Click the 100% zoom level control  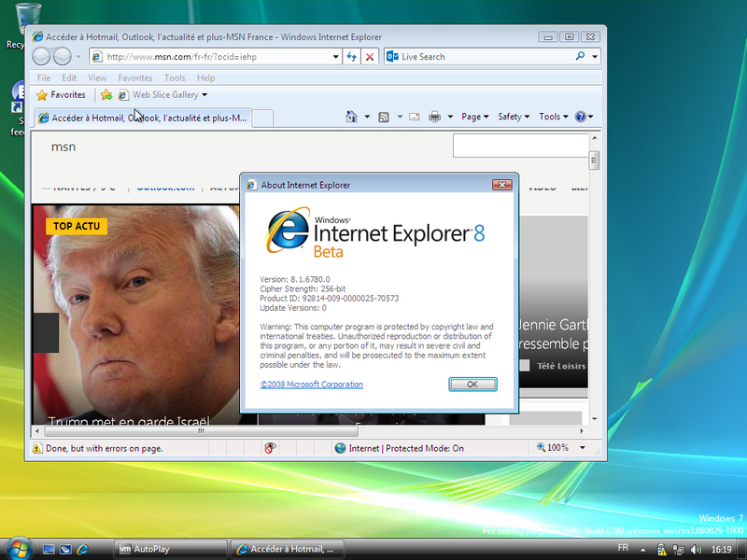point(557,448)
